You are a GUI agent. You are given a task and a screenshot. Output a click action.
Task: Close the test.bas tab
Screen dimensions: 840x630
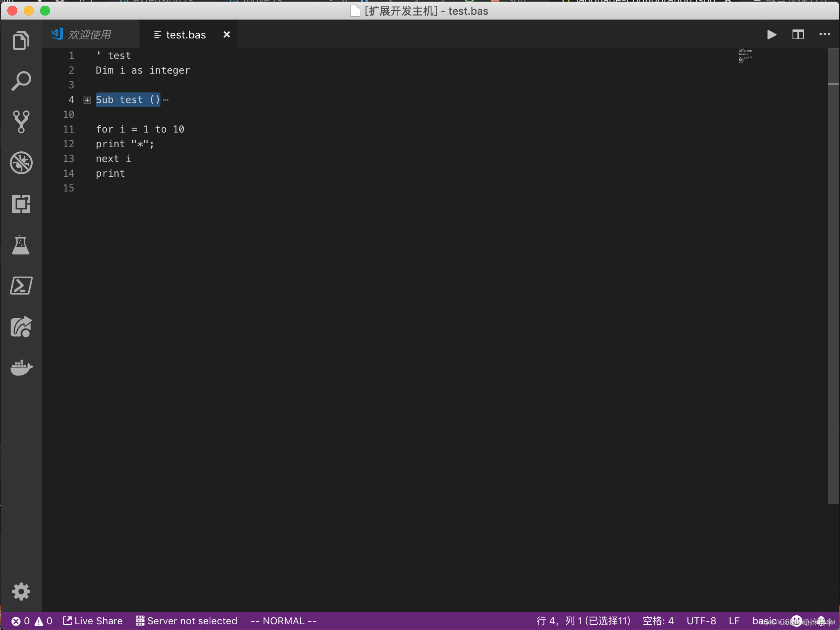point(226,35)
